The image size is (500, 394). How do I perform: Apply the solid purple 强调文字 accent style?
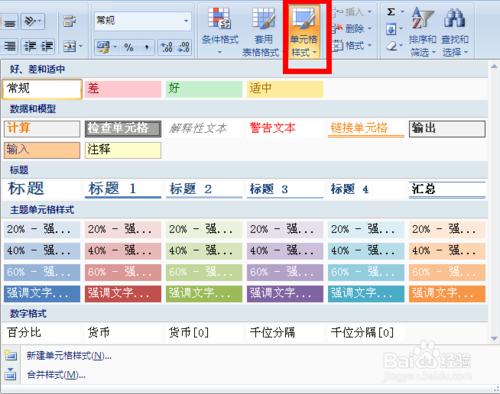(x=285, y=294)
